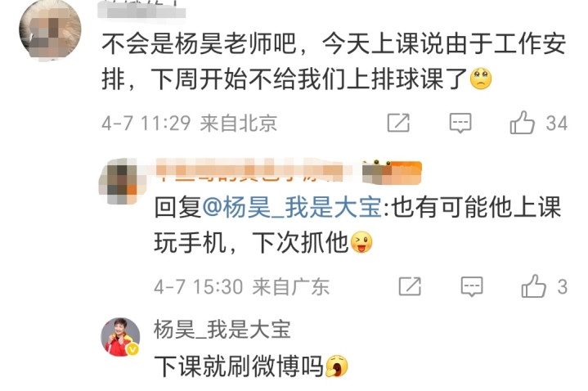This screenshot has height=391, width=588.
Task: Reply to the 15:30 Guangdong comment
Action: (x=472, y=286)
